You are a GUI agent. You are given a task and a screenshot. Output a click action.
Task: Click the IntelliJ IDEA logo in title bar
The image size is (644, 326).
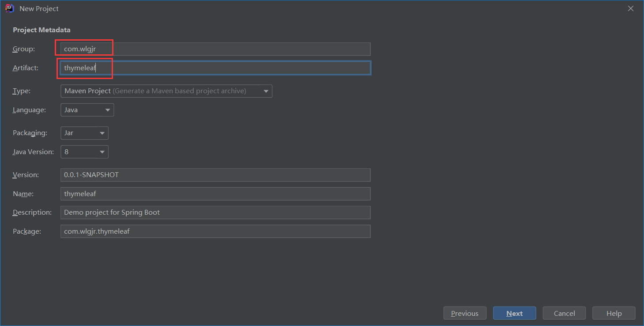coord(9,8)
